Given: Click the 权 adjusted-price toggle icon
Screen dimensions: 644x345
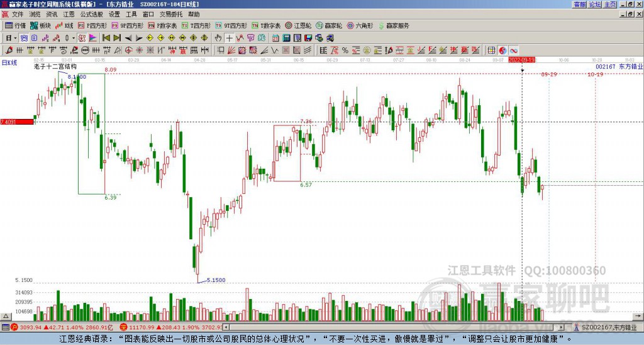Looking at the screenshot, I should (x=82, y=38).
